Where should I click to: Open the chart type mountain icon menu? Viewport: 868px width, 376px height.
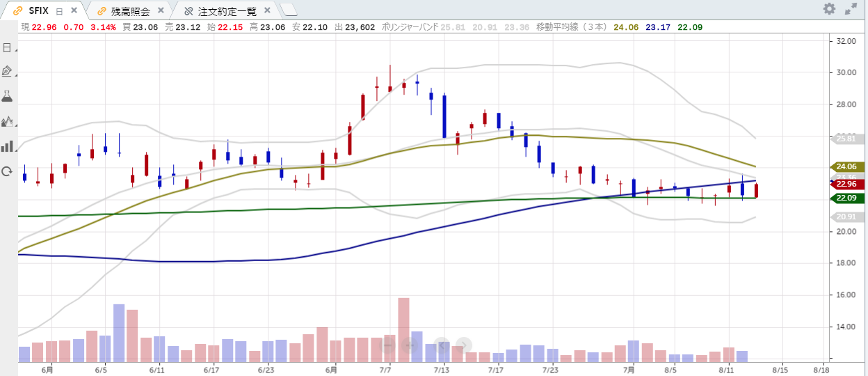coord(7,121)
